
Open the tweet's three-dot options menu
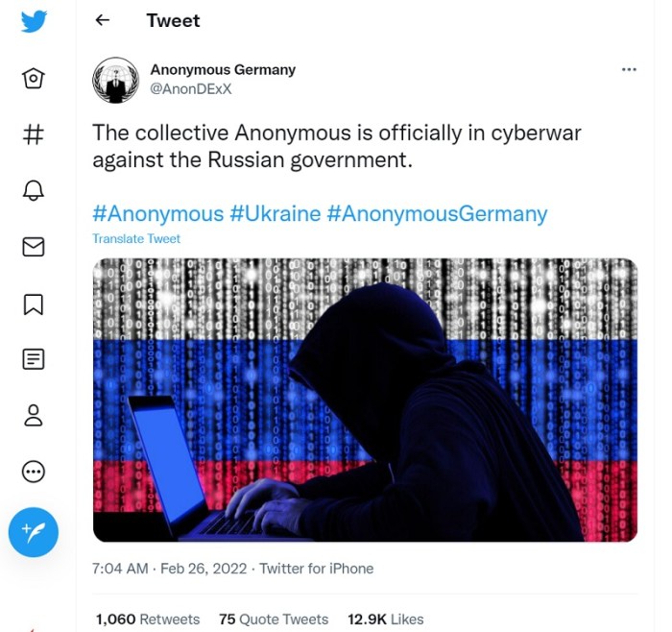[629, 70]
